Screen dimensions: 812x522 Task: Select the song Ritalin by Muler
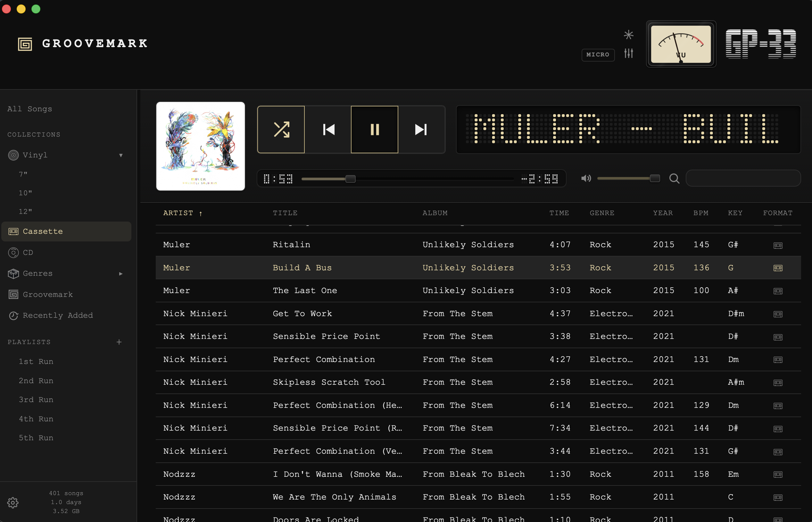coord(478,245)
